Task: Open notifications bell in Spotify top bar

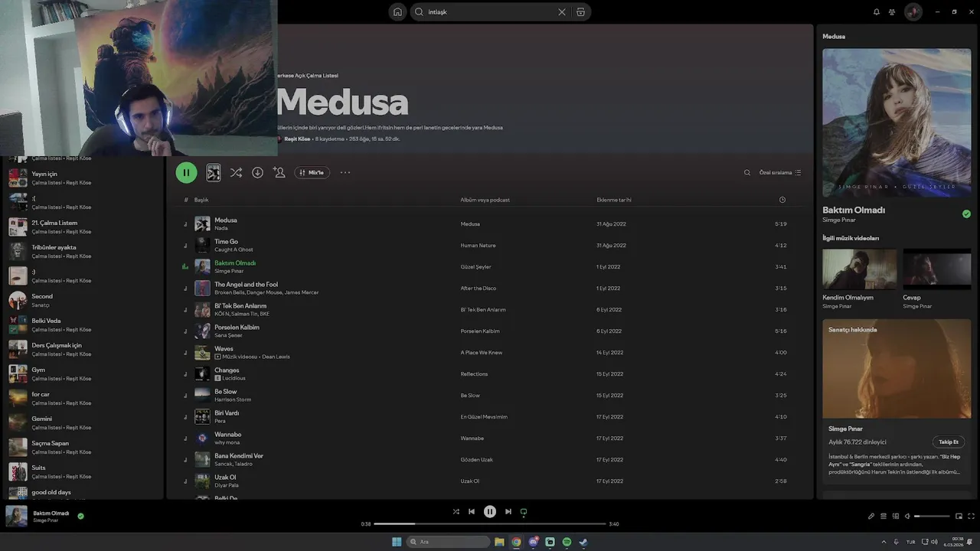Action: click(877, 12)
